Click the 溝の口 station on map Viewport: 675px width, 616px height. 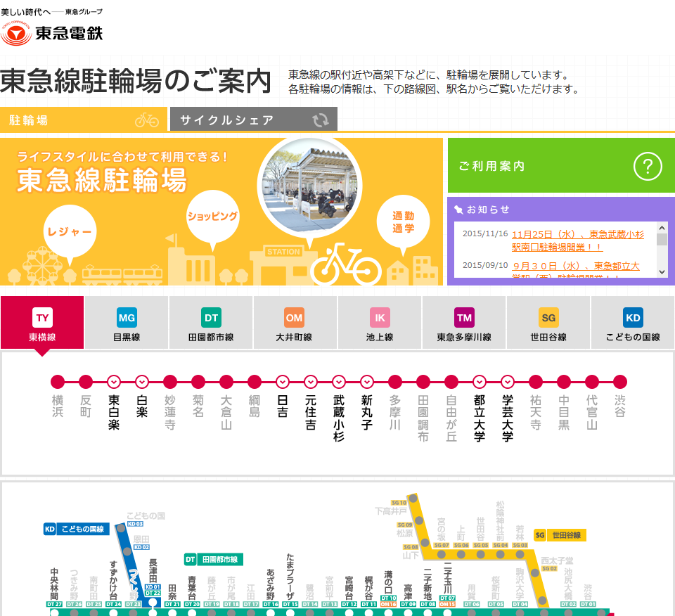click(388, 582)
